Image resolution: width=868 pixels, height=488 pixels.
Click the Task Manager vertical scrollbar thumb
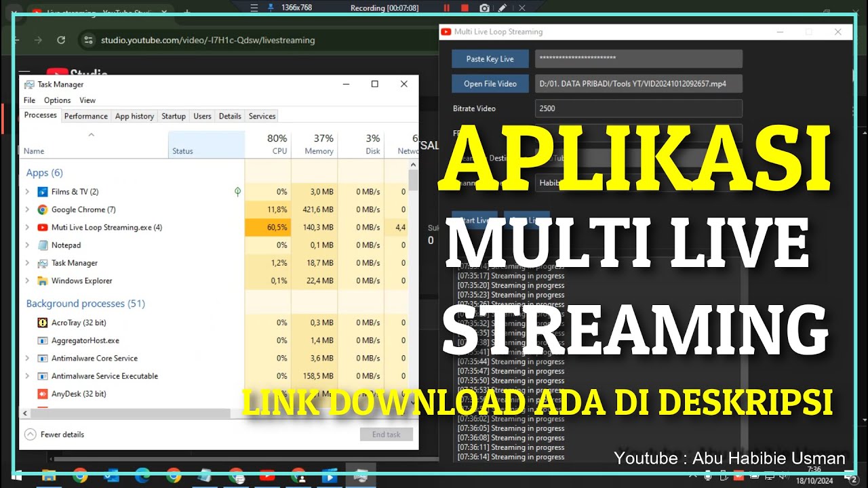pyautogui.click(x=413, y=180)
